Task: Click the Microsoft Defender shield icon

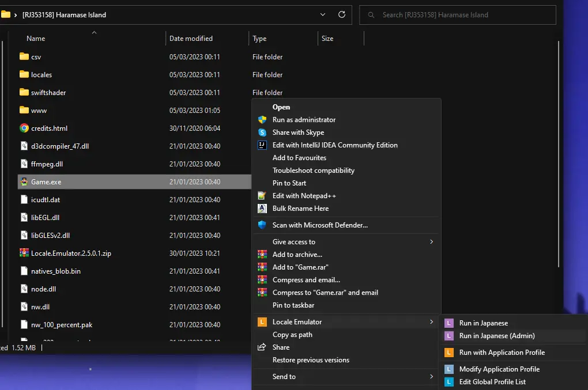Action: [x=262, y=225]
